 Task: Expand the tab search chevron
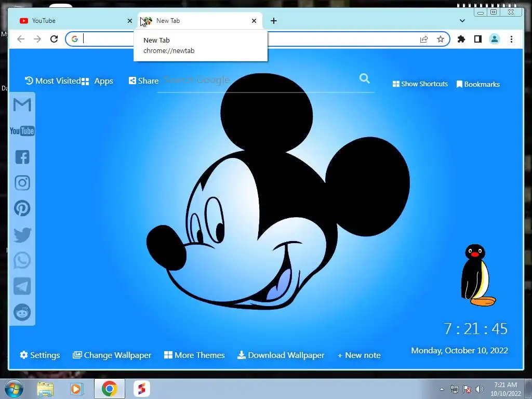462,21
